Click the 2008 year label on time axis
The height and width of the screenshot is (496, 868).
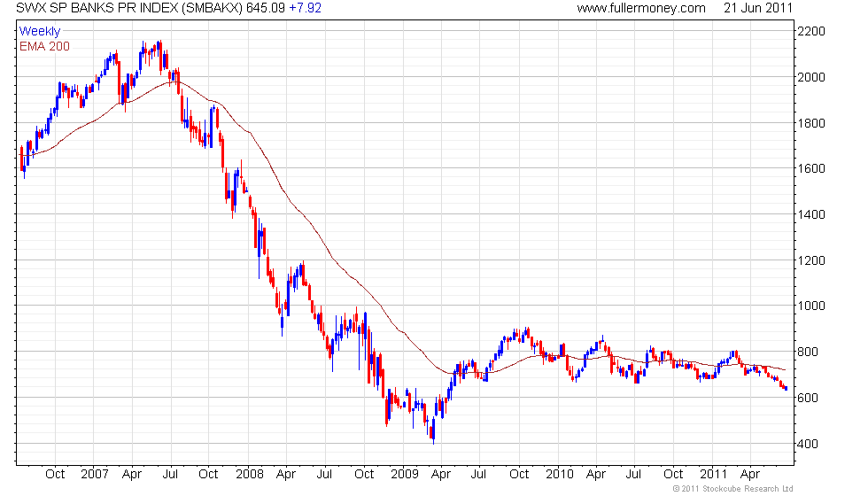click(x=250, y=475)
